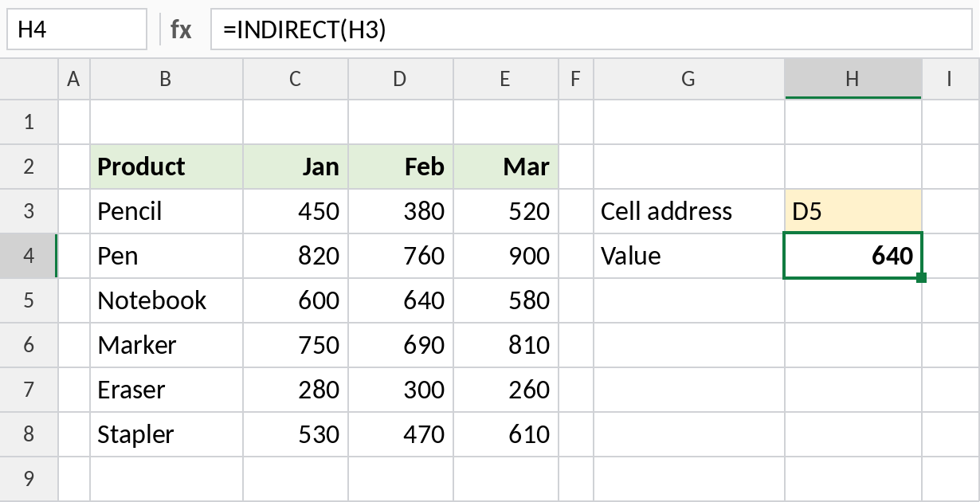
Task: Select column D header
Action: [x=401, y=78]
